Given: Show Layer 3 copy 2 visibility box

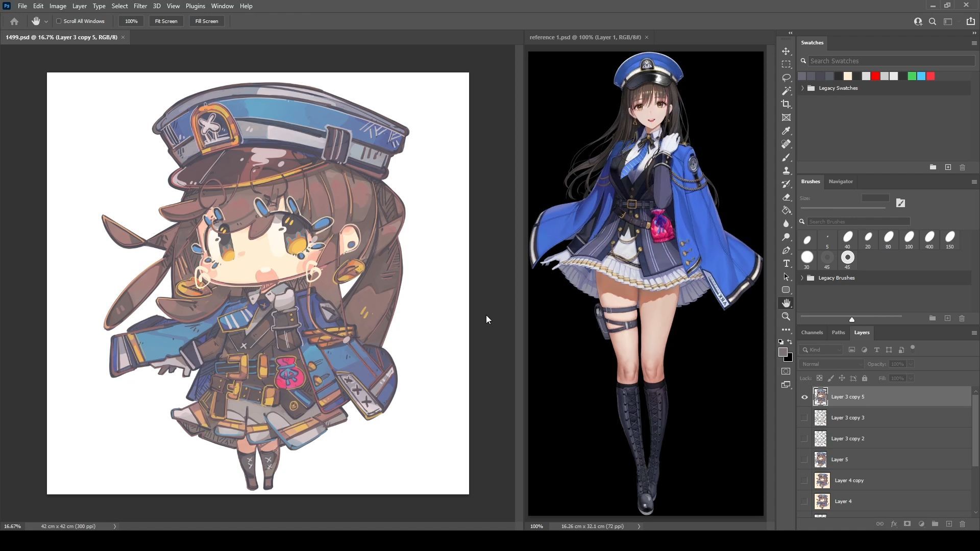Looking at the screenshot, I should 804,439.
